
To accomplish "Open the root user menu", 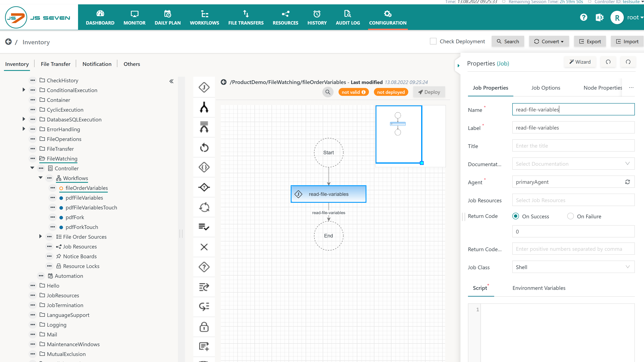I will [x=627, y=17].
